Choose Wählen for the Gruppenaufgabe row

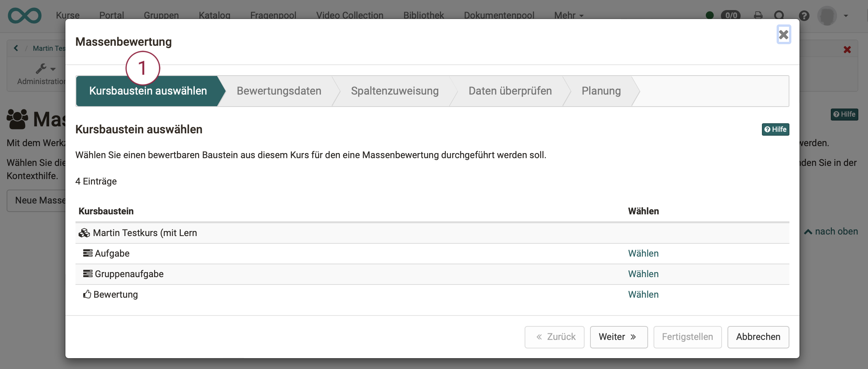tap(643, 274)
